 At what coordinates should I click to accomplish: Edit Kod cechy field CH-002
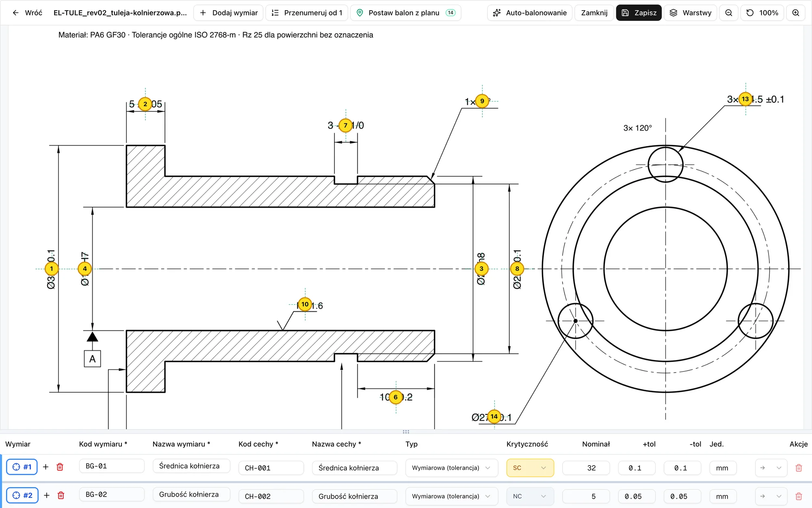click(271, 496)
